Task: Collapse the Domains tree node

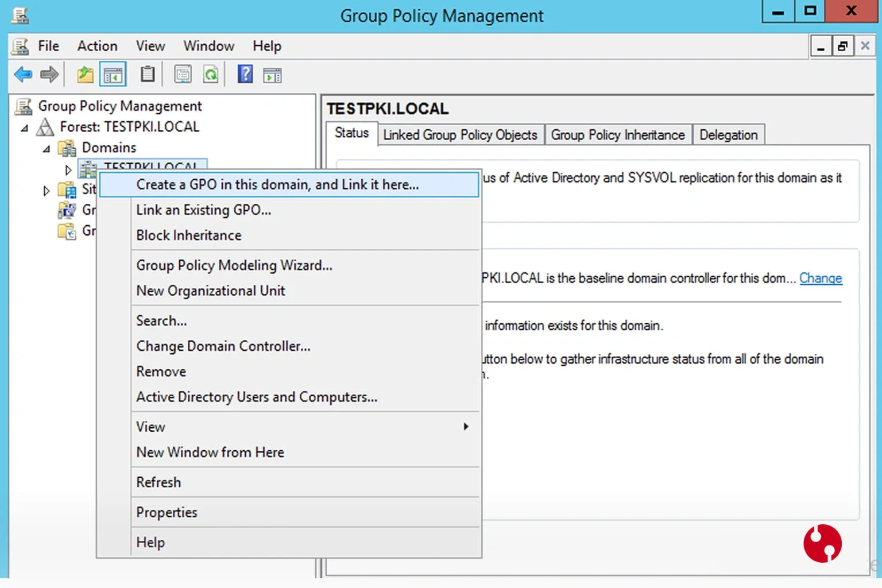Action: [46, 149]
